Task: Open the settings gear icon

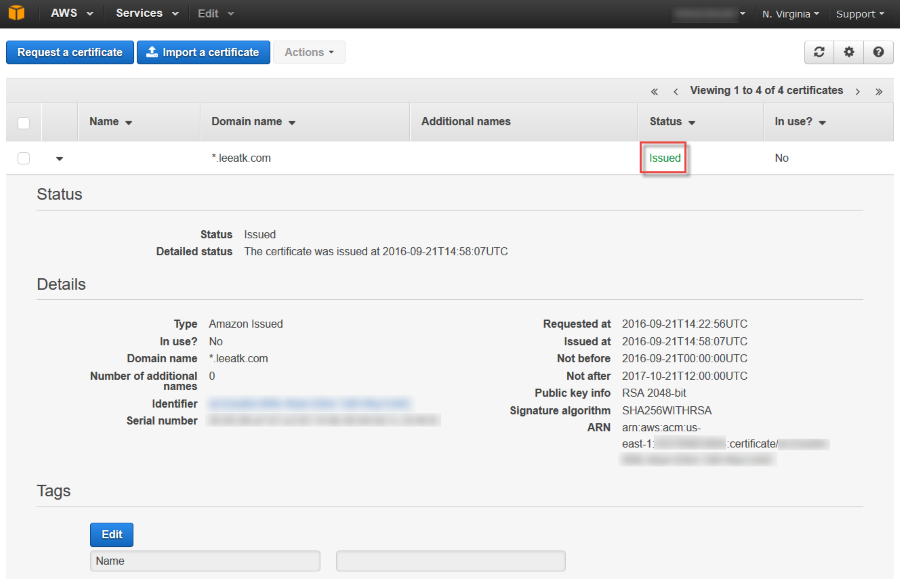Action: [849, 52]
